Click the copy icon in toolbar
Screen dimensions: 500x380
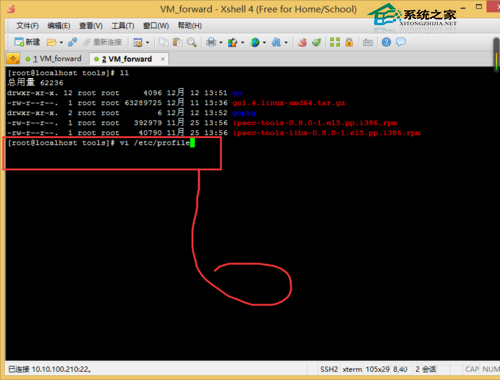click(x=164, y=42)
